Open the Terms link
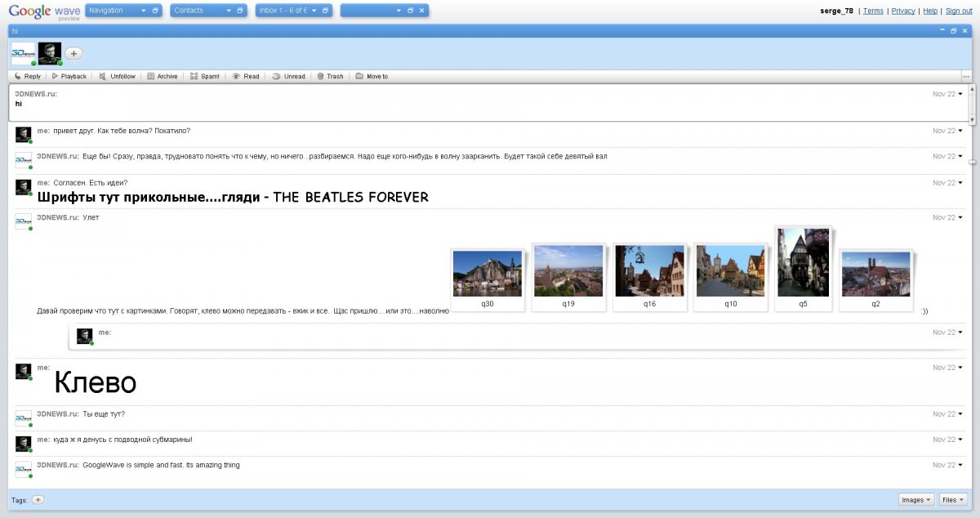 873,11
